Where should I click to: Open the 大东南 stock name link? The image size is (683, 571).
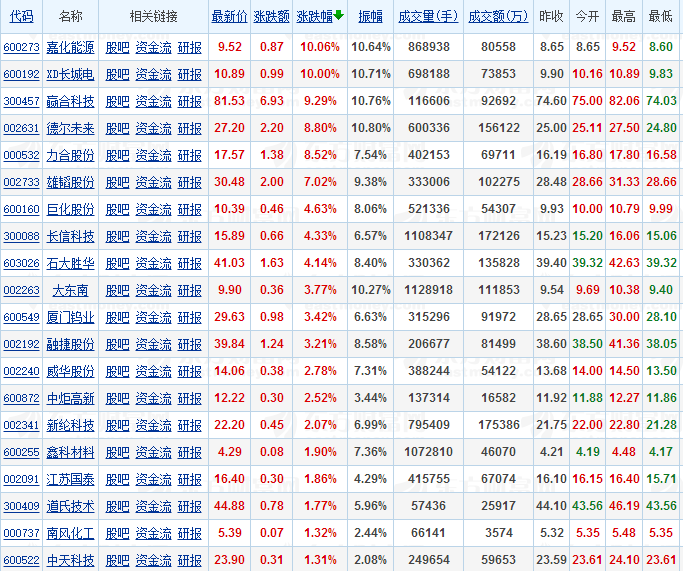[71, 290]
